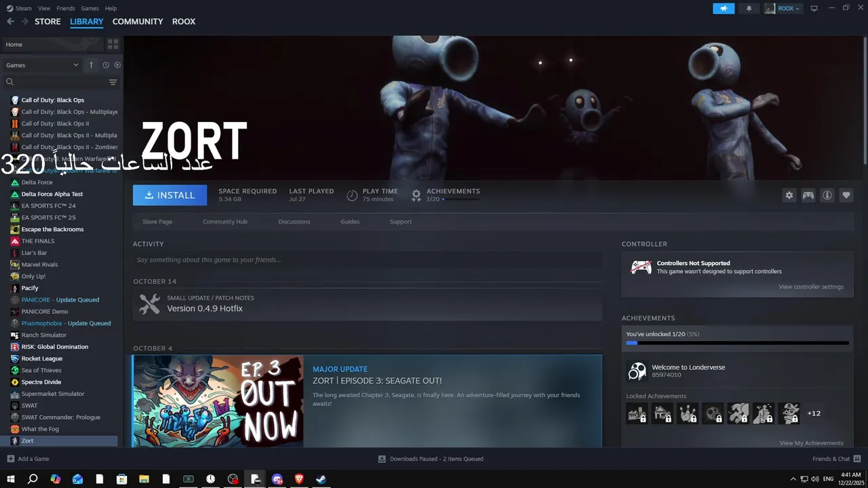Screen dimensions: 868x488
Task: Open the notifications bell
Action: click(749, 8)
